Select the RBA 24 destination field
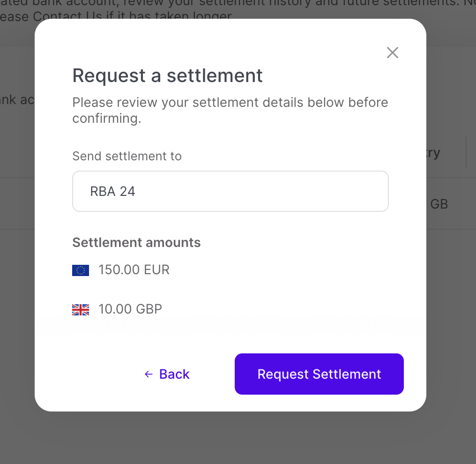This screenshot has height=464, width=476. coord(230,191)
